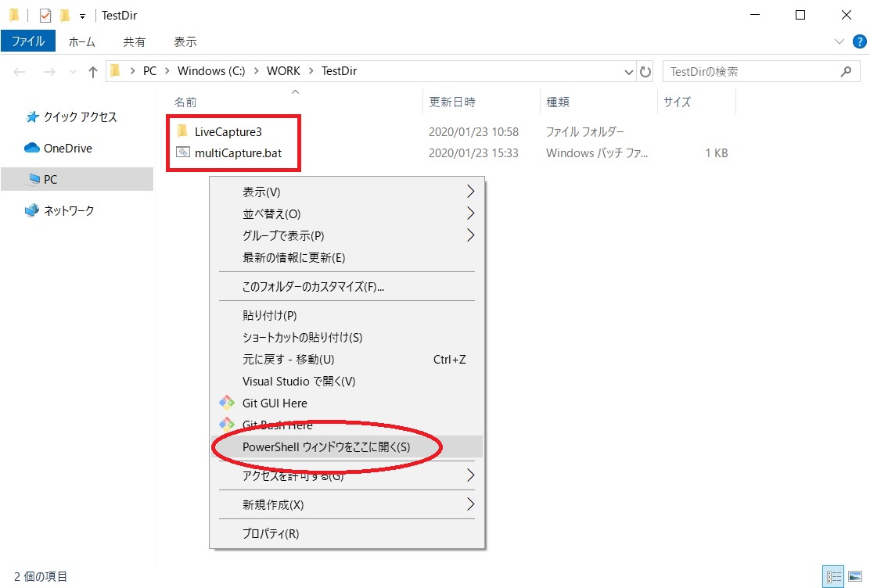The width and height of the screenshot is (870, 588).
Task: Click the multiCapture.bat batch file icon
Action: (182, 152)
